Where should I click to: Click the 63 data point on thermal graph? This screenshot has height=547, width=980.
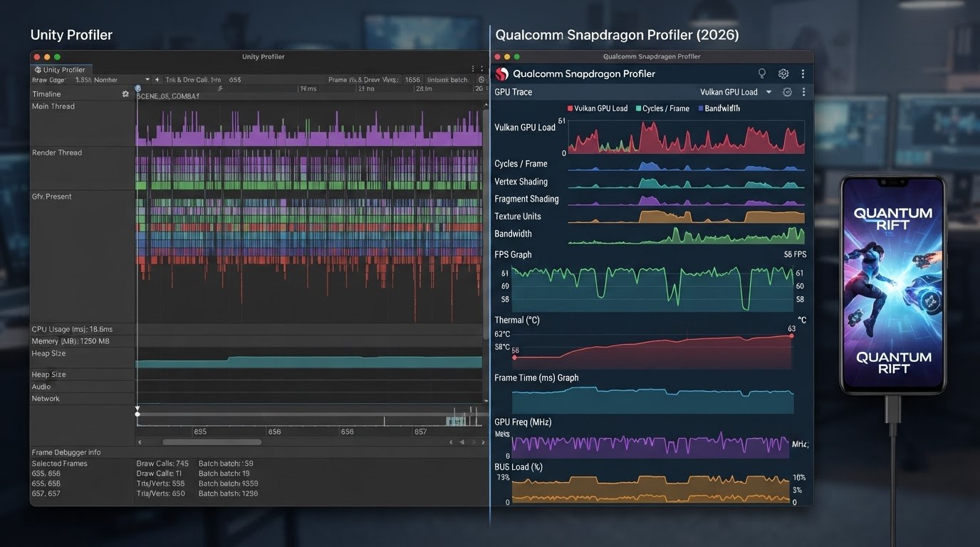791,335
